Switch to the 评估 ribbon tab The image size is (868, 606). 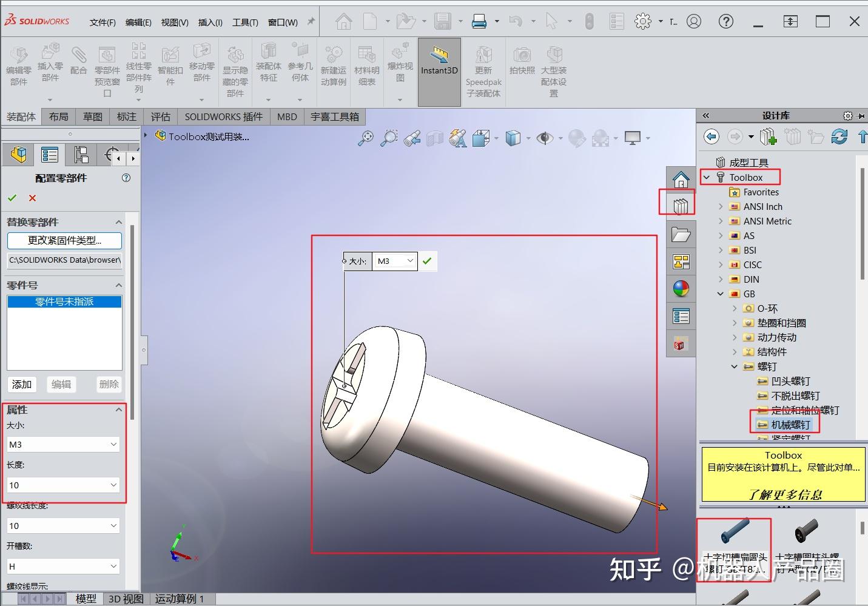(160, 116)
